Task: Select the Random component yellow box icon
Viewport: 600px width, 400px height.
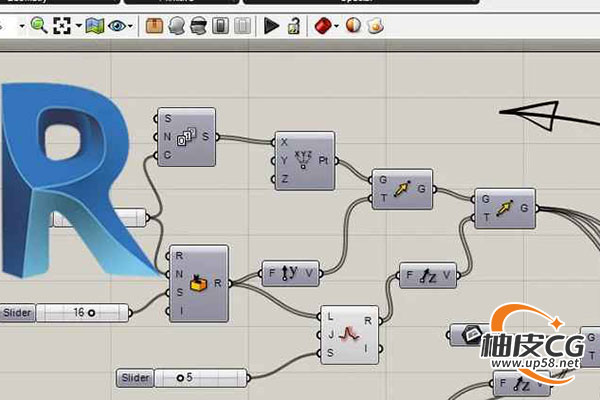Action: coord(198,283)
